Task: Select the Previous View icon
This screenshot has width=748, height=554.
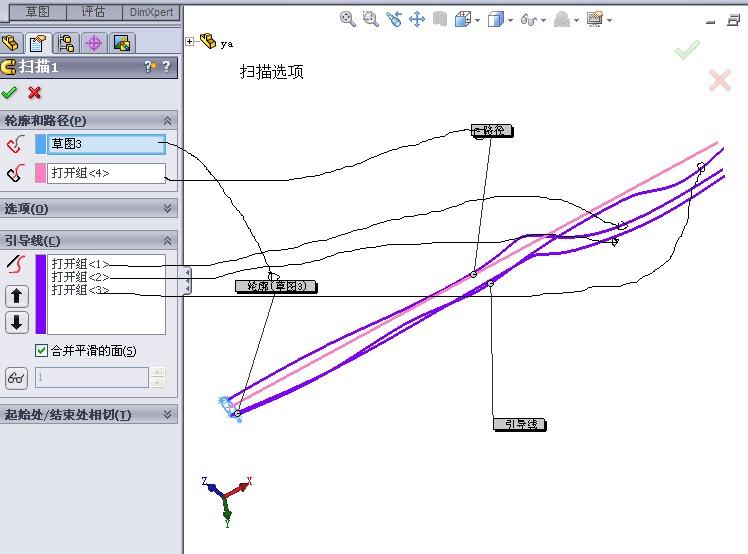Action: [394, 19]
